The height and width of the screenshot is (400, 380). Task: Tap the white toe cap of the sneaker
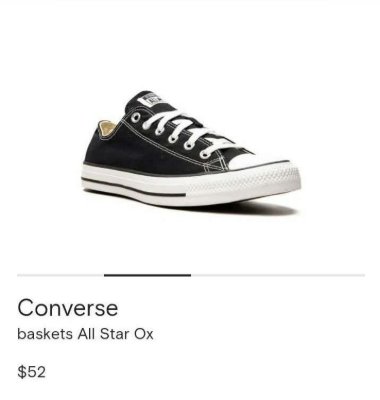click(253, 161)
